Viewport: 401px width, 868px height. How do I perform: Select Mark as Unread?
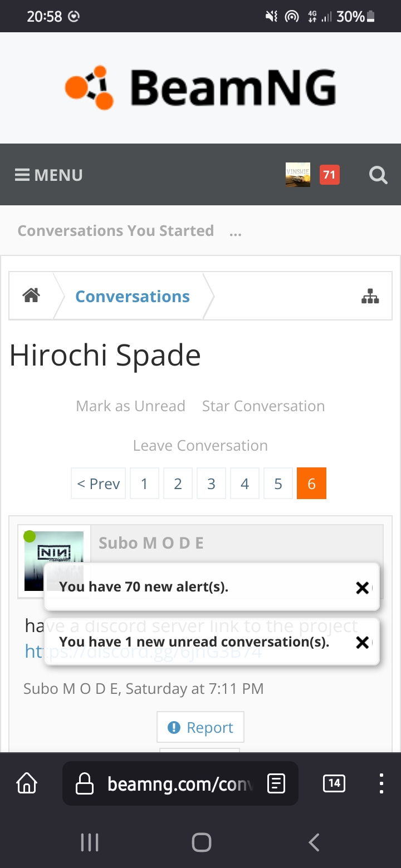tap(130, 406)
